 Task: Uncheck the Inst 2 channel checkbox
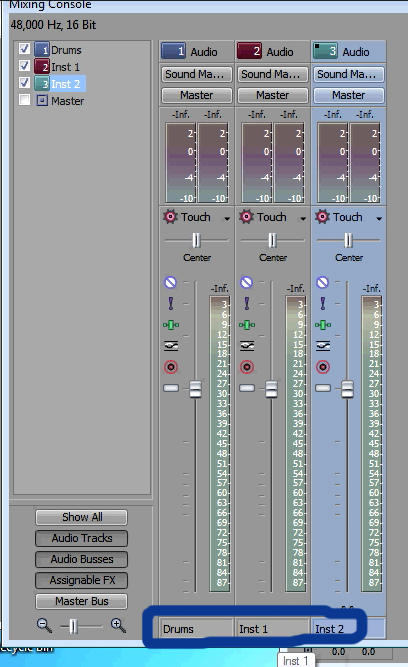tap(24, 82)
